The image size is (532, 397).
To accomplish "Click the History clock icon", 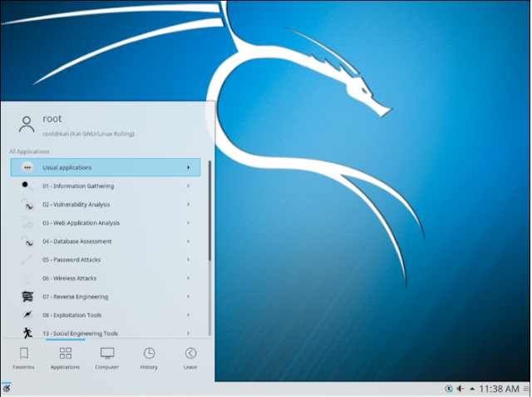I will coord(149,353).
